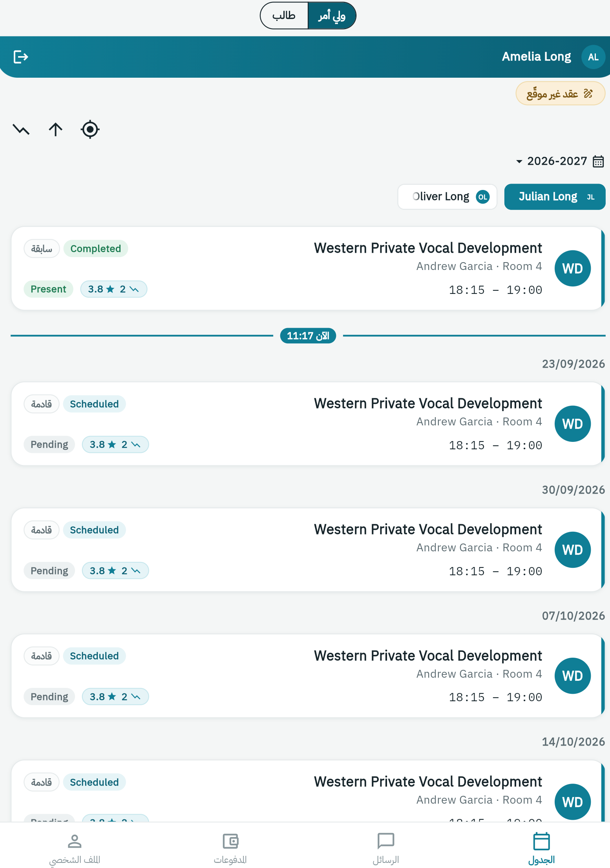Click WD avatar on 23/09/2026 lesson
Viewport: 610px width, 868px height.
[x=572, y=424]
